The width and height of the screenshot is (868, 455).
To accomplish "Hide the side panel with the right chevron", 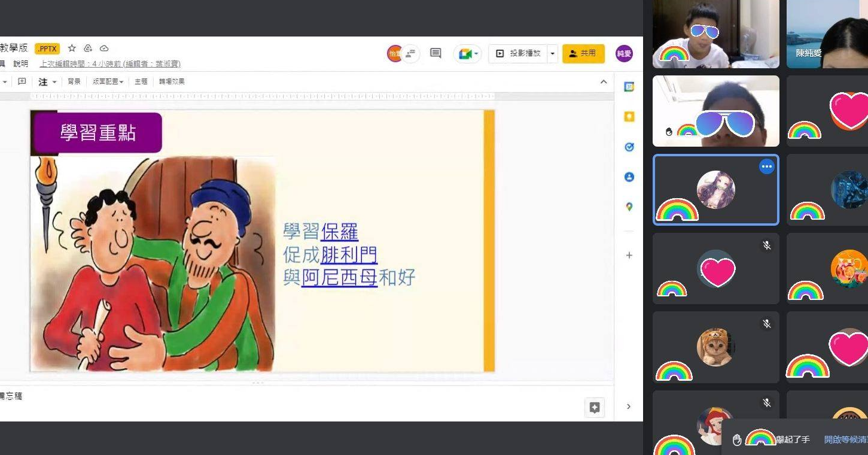I will [628, 407].
